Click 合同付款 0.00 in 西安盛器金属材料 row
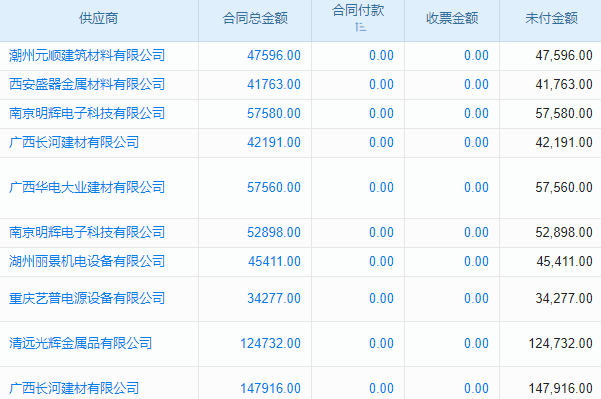The image size is (601, 399). pyautogui.click(x=381, y=84)
